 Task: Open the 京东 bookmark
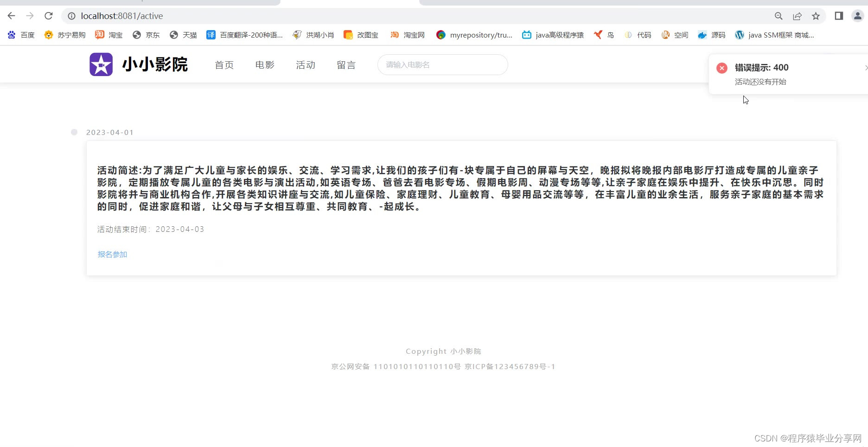(146, 35)
